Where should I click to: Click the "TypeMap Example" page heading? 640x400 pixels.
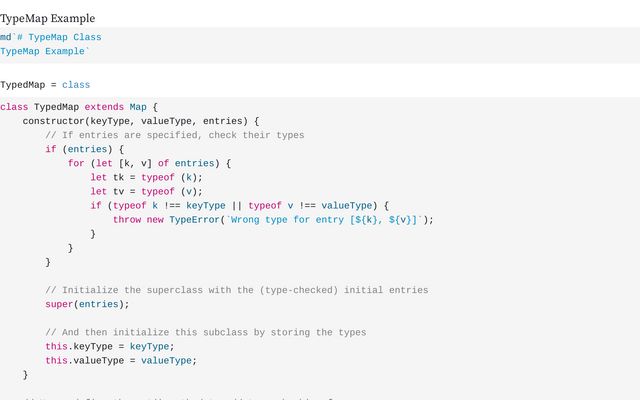tap(48, 18)
